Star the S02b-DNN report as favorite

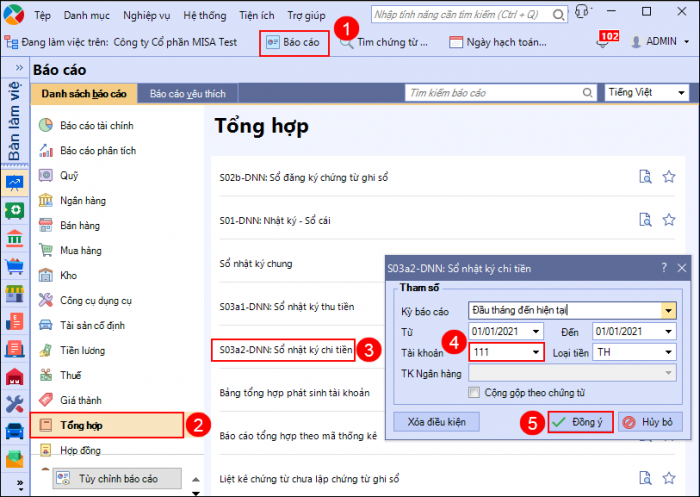point(669,177)
